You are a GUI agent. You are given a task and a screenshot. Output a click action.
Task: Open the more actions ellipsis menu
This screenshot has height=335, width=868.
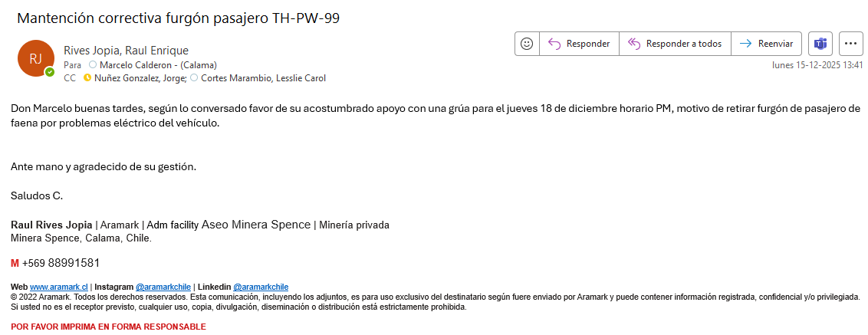pyautogui.click(x=851, y=44)
